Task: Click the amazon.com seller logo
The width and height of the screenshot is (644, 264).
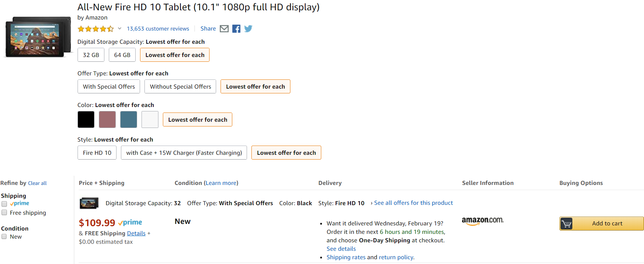Action: click(483, 221)
